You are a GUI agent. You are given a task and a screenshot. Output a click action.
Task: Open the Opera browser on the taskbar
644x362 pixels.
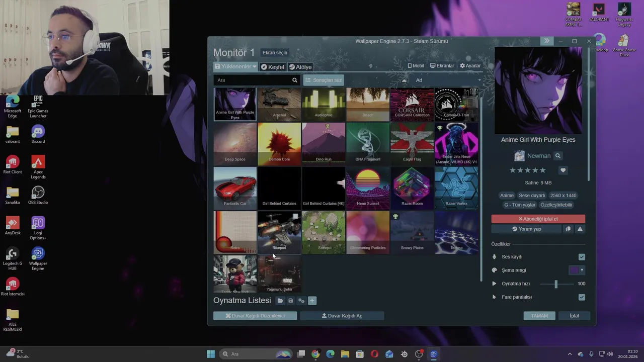[374, 354]
